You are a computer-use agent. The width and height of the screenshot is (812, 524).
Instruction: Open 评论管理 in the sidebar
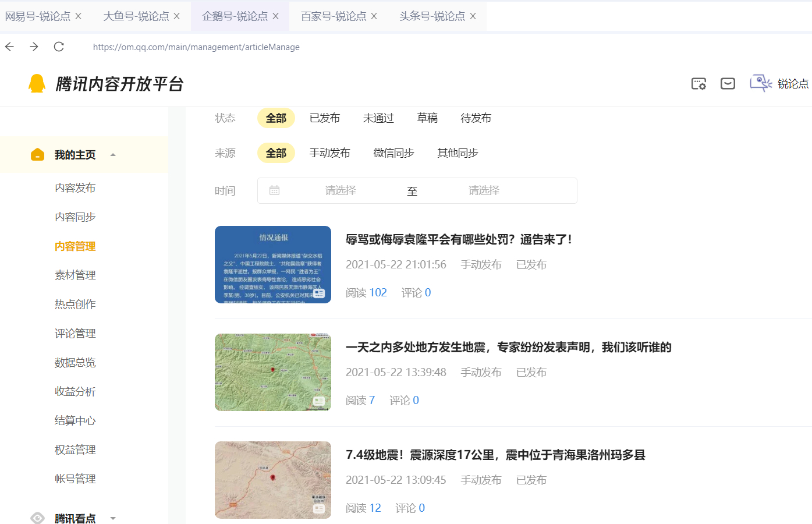[x=75, y=332]
